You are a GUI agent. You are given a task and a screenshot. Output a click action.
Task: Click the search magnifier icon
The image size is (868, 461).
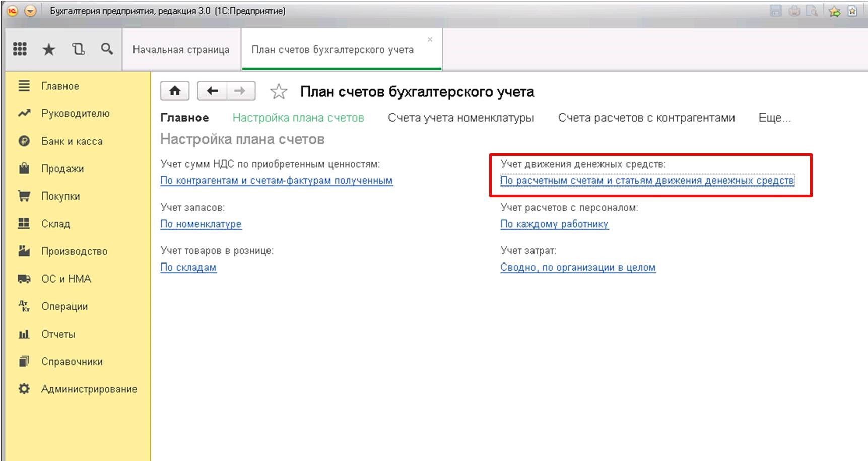pyautogui.click(x=107, y=49)
